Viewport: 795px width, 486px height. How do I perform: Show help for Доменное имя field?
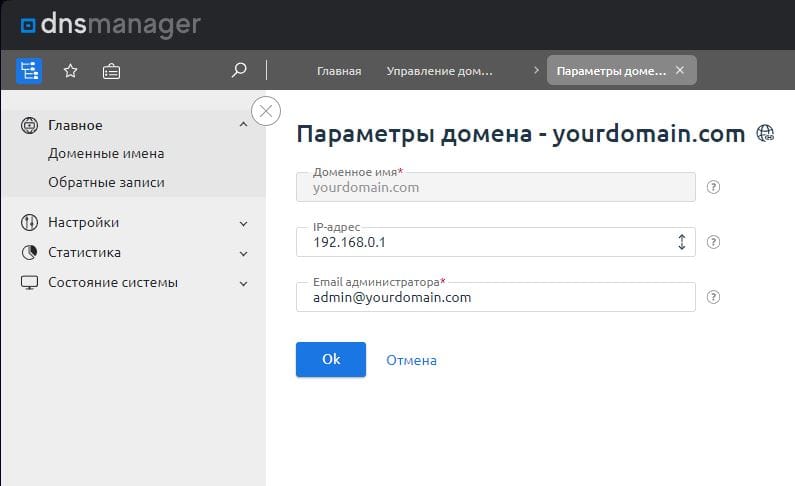(713, 187)
